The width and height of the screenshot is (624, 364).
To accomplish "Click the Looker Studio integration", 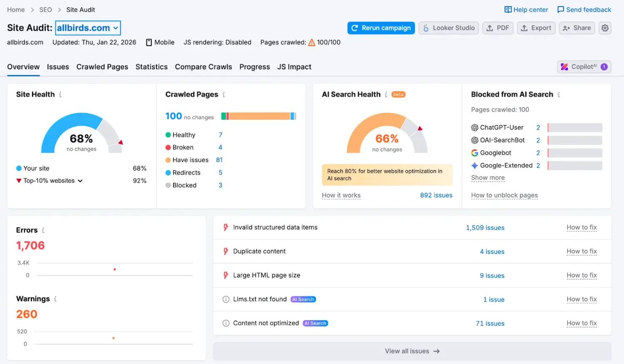I will [448, 28].
